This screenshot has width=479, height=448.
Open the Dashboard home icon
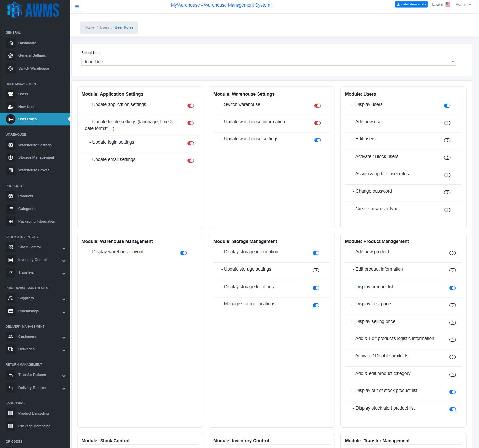11,43
